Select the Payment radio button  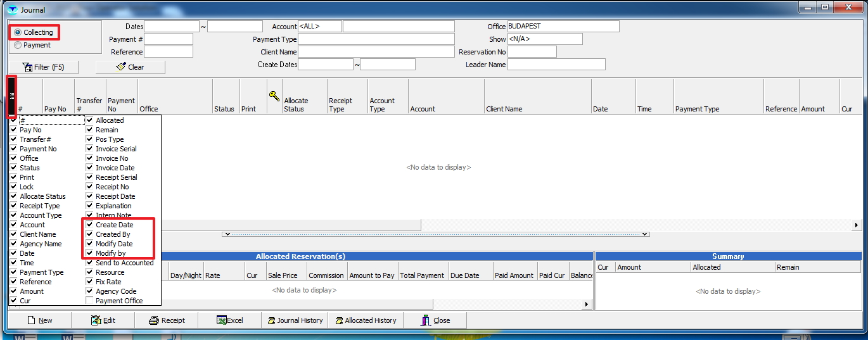[18, 45]
